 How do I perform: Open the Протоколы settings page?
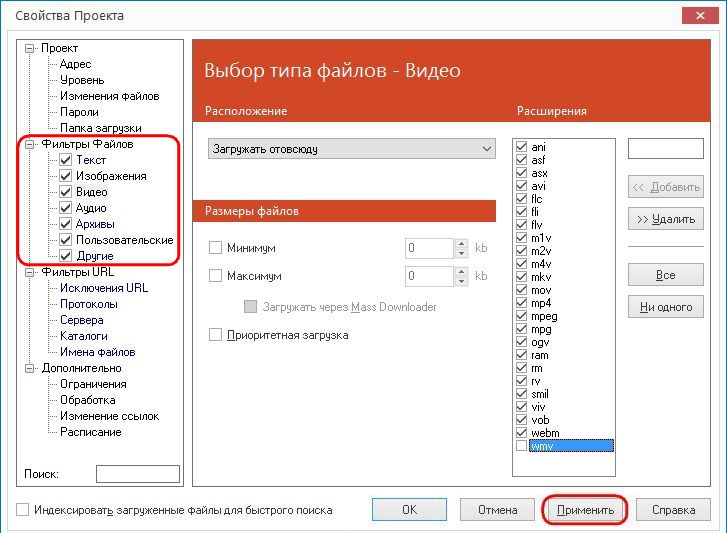[x=89, y=304]
